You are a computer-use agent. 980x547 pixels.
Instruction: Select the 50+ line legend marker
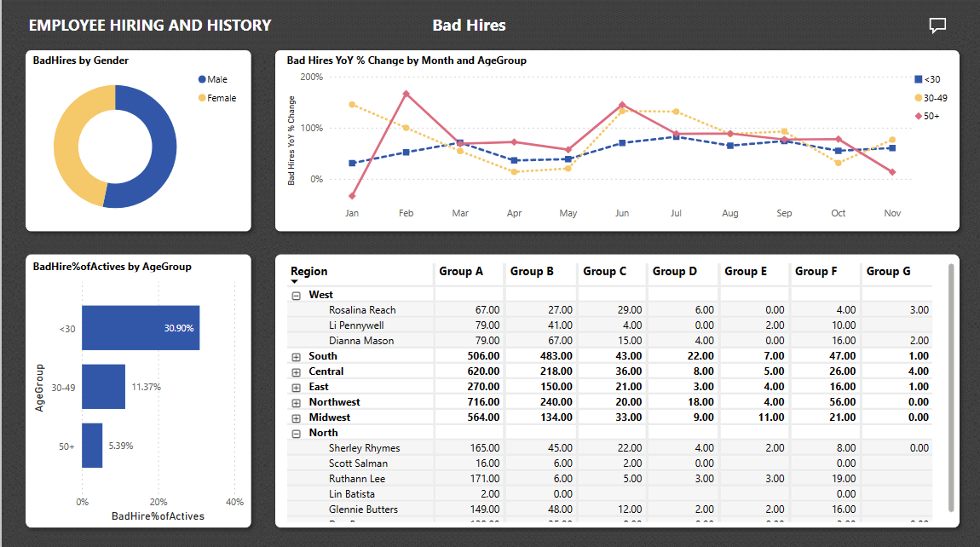click(x=918, y=116)
